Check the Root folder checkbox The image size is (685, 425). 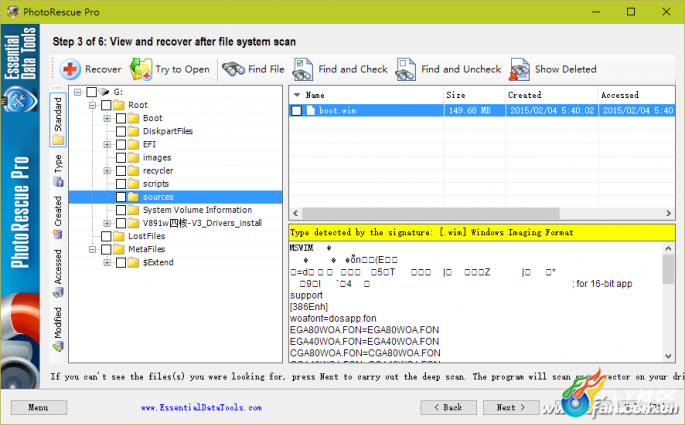point(106,105)
